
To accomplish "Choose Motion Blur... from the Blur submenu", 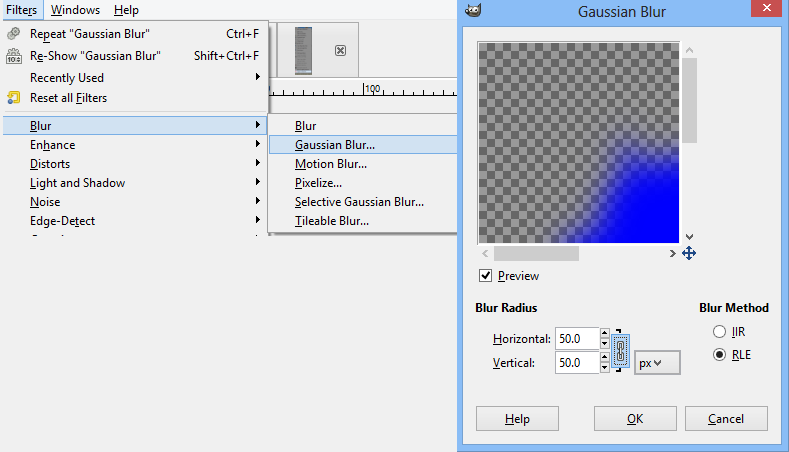I will pyautogui.click(x=330, y=164).
